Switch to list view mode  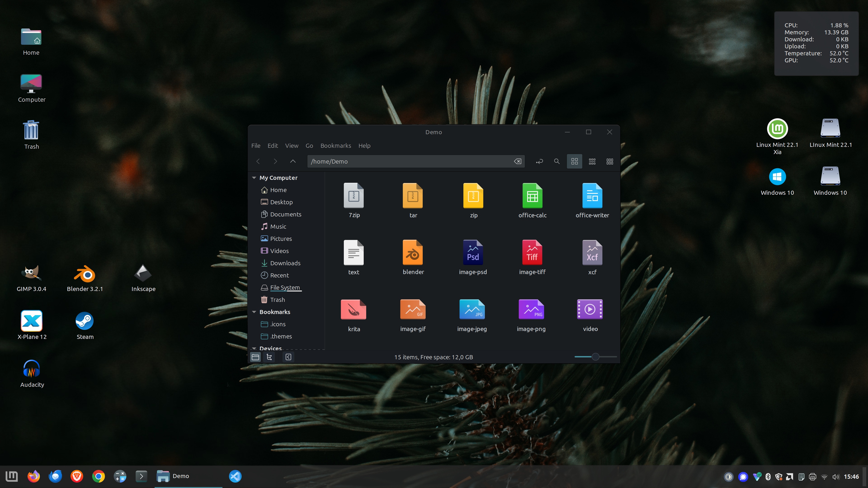pos(592,161)
